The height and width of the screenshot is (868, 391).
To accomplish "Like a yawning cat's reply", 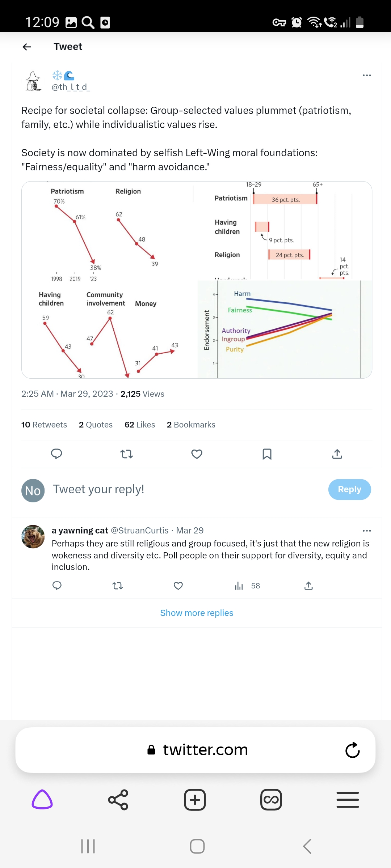I will coord(178,586).
